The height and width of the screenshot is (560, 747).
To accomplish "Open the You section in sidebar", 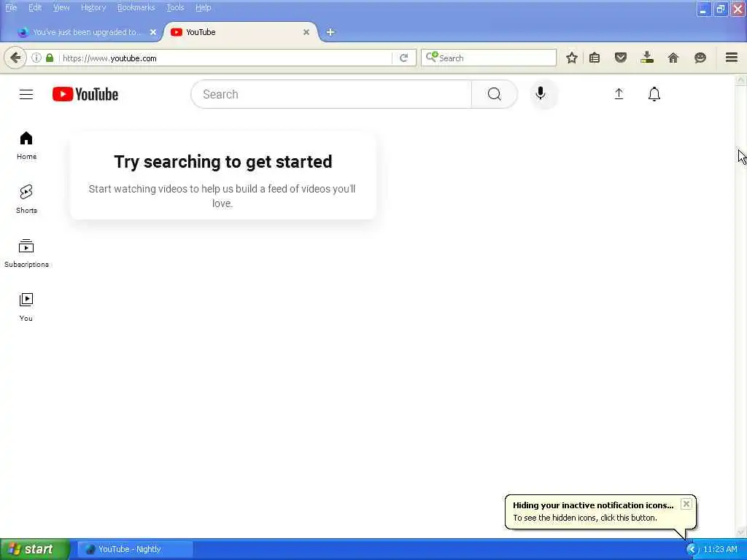I will 26,307.
